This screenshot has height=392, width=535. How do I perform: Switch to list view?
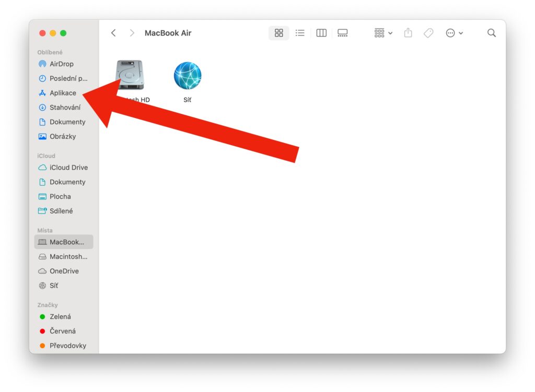point(300,33)
